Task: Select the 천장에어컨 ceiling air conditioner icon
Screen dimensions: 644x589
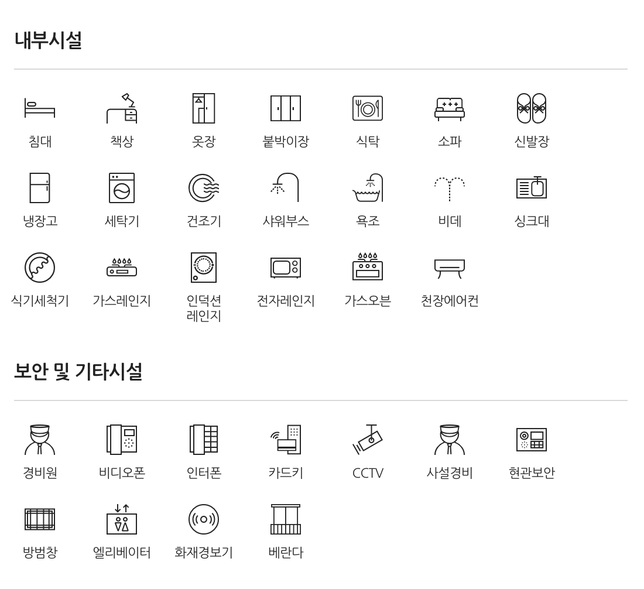Action: coord(450,269)
